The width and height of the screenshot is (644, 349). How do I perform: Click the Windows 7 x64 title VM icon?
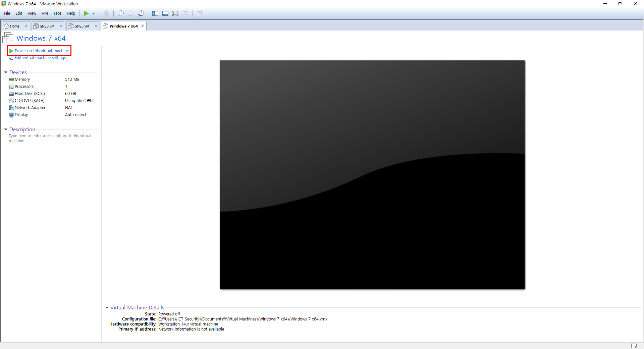(x=8, y=38)
